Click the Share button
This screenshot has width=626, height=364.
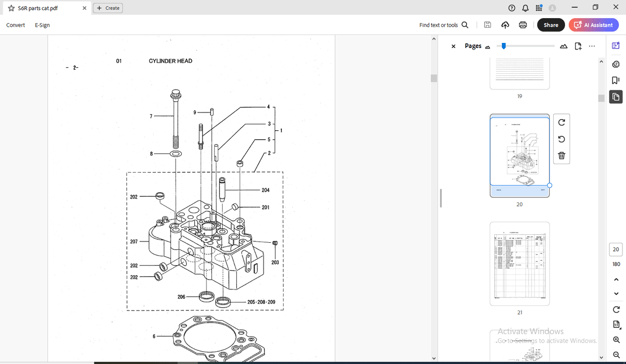551,25
